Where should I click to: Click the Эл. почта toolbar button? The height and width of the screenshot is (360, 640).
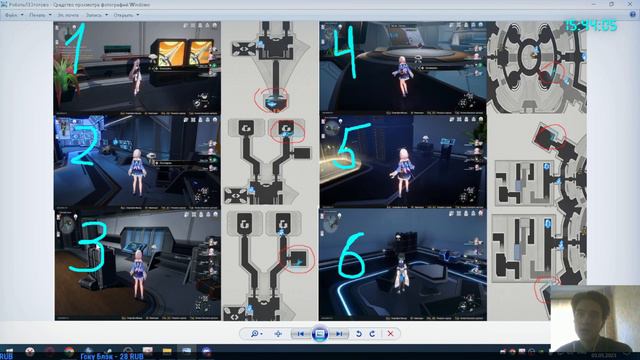coord(68,15)
